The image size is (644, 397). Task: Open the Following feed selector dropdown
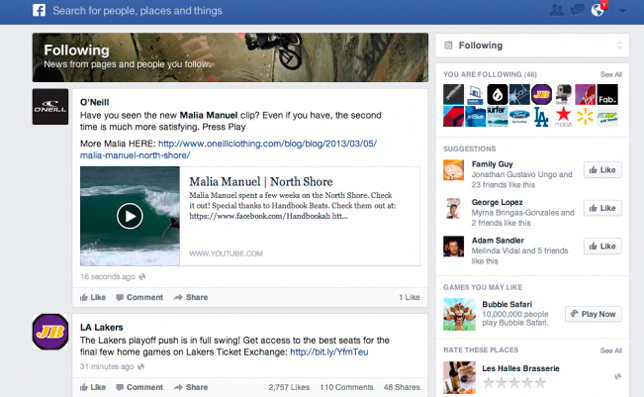pos(532,45)
